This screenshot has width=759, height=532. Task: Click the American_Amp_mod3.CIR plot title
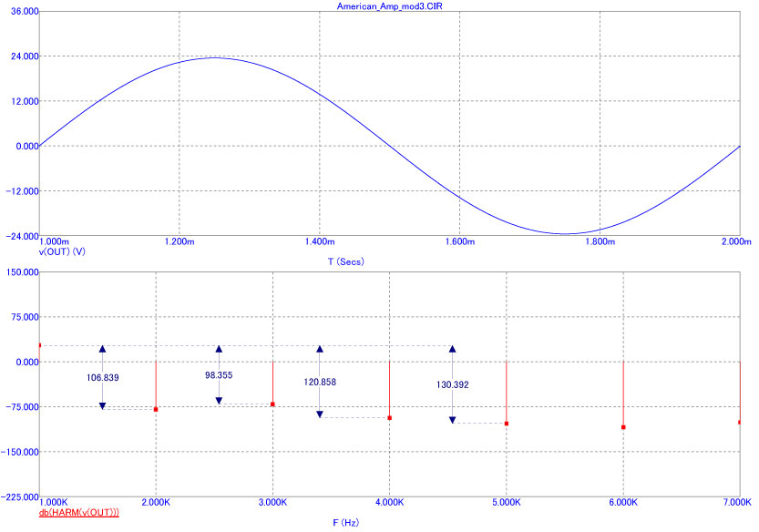tap(389, 6)
